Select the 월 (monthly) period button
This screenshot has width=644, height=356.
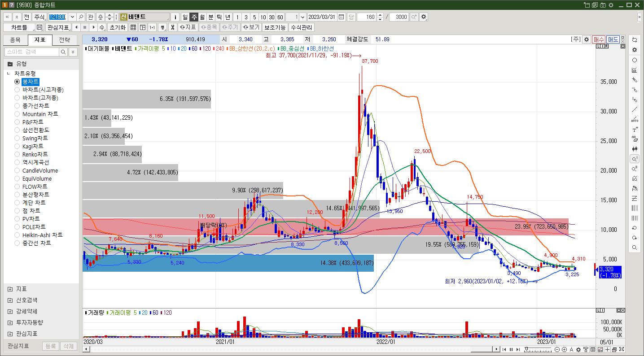point(202,17)
